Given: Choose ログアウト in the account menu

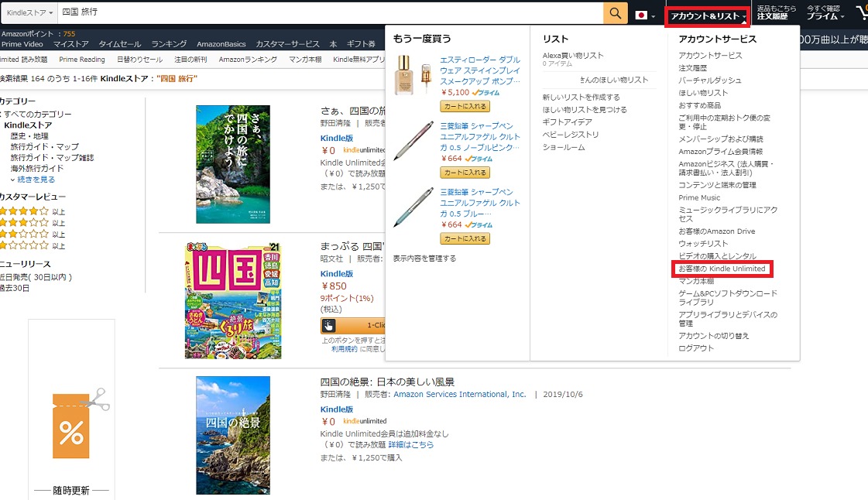Looking at the screenshot, I should point(696,348).
